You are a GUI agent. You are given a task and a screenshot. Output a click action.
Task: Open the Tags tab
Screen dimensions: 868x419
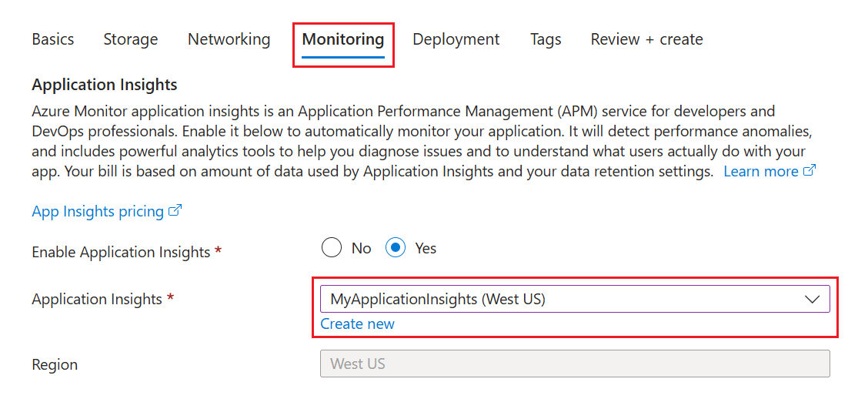point(546,39)
